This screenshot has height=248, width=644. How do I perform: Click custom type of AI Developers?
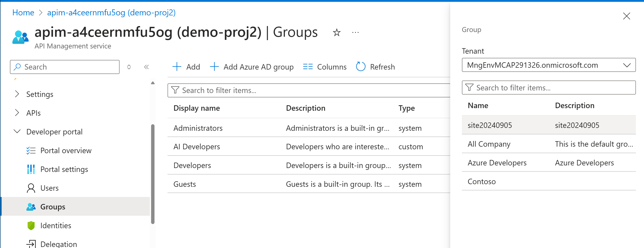pyautogui.click(x=411, y=147)
